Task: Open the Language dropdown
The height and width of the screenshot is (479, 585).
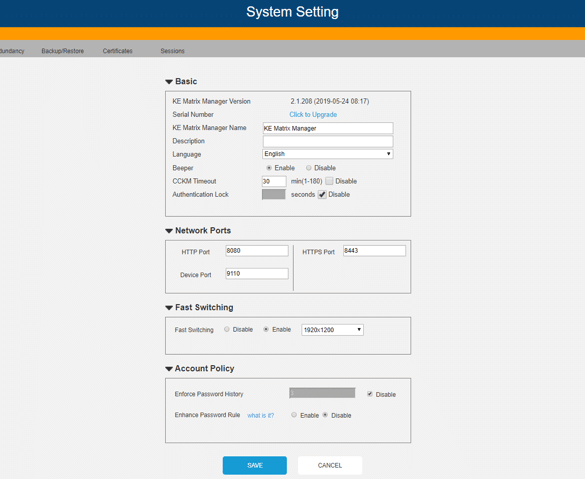Action: tap(328, 154)
